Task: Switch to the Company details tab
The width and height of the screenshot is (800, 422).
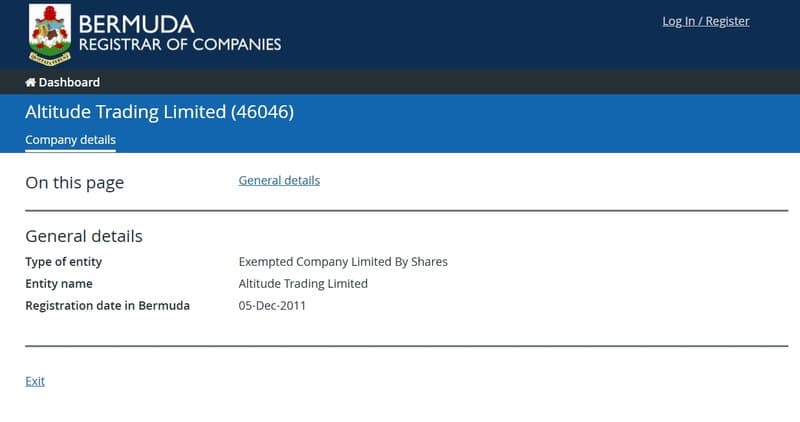Action: pos(70,140)
